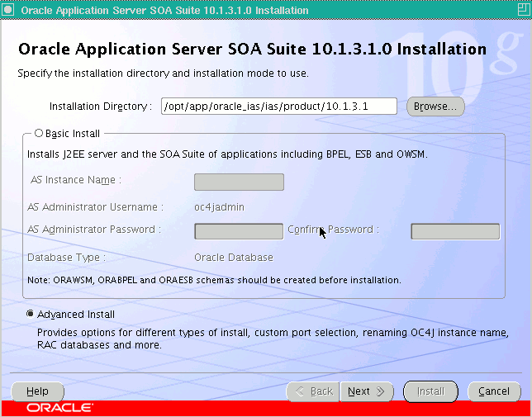Image resolution: width=532 pixels, height=417 pixels.
Task: Click the Installation Directory text field
Action: (x=279, y=107)
